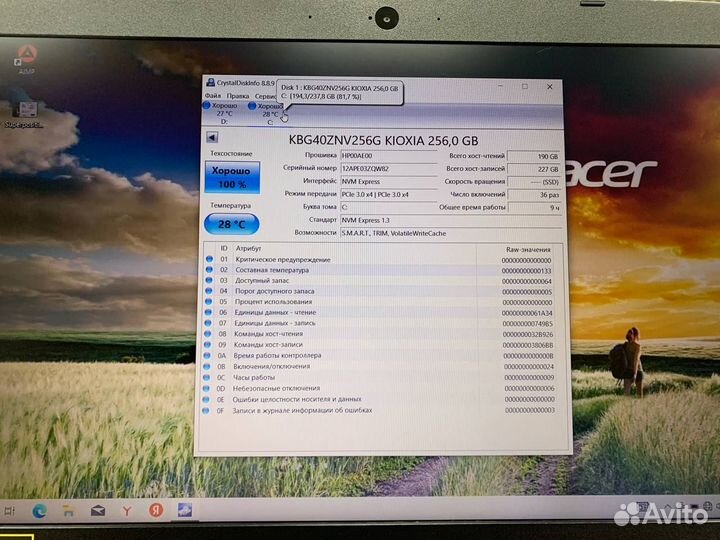
Task: Click the Хорошо 100 % health status button
Action: coord(232,177)
